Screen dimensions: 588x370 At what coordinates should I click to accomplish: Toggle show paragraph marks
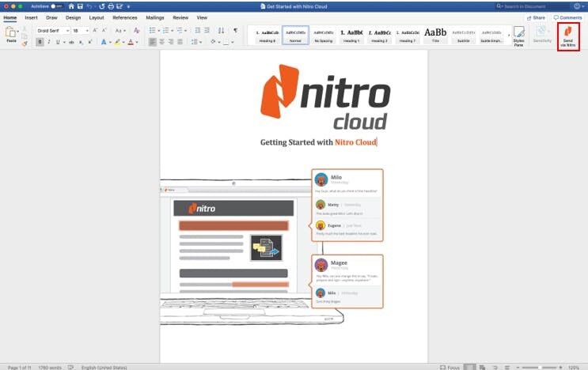(236, 30)
